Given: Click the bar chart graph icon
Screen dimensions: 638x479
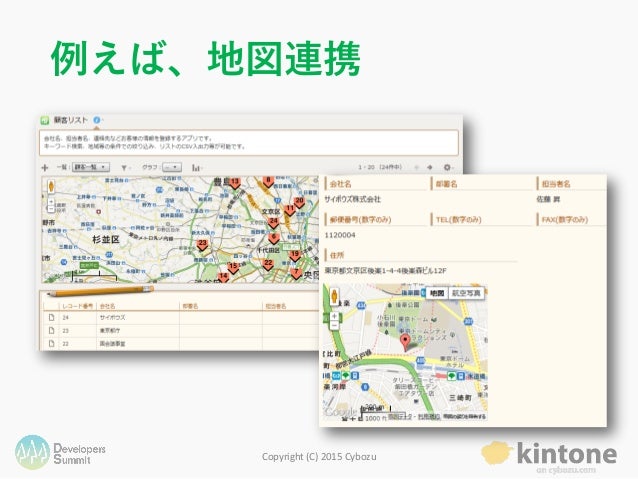Looking at the screenshot, I should 196,167.
